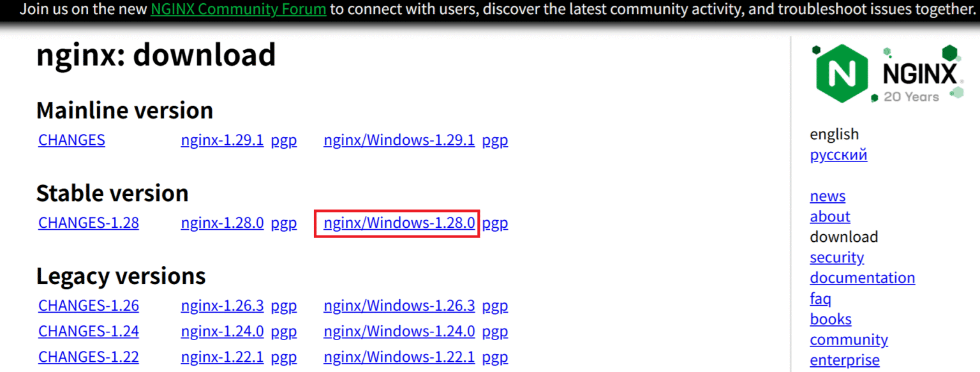
Task: Click the pgp signature next to nginx-1.29.1
Action: click(x=284, y=140)
